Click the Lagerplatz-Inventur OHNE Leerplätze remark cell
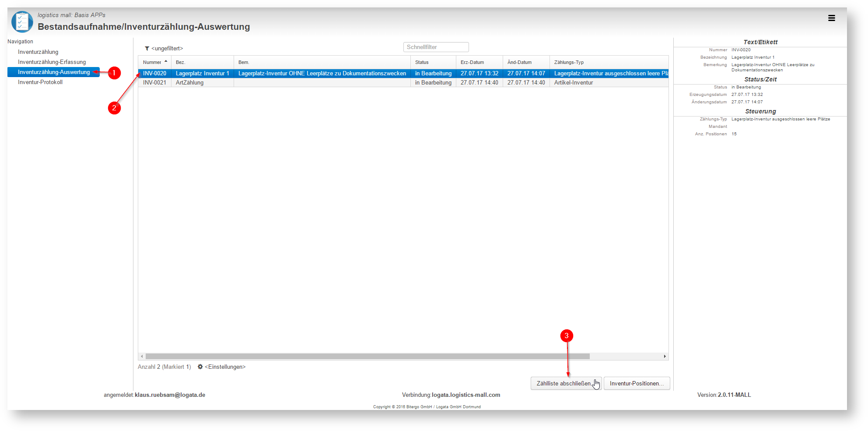This screenshot has height=431, width=868. click(322, 74)
